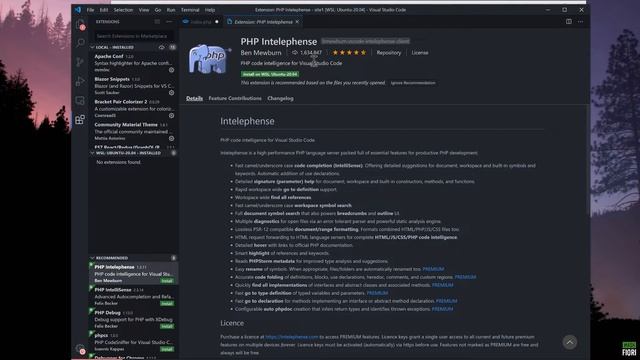Click the filter extensions icon in the Extensions header
Screen dimensions: 640x360
[157, 22]
